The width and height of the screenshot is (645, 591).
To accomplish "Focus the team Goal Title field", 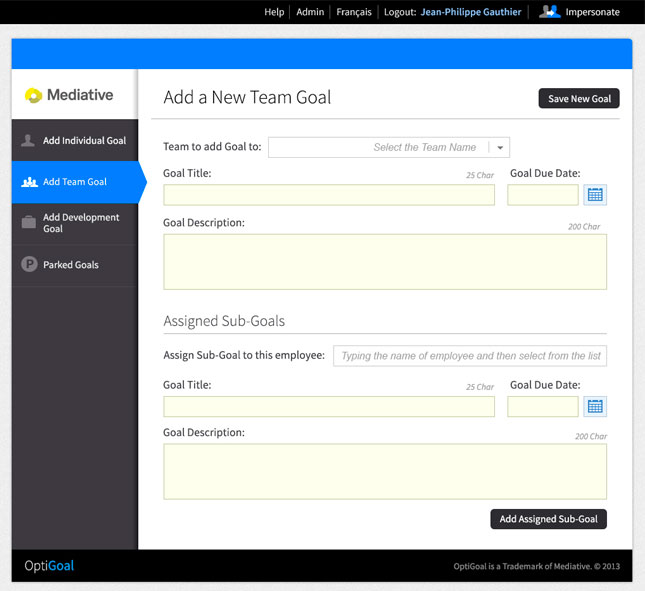I will [329, 195].
